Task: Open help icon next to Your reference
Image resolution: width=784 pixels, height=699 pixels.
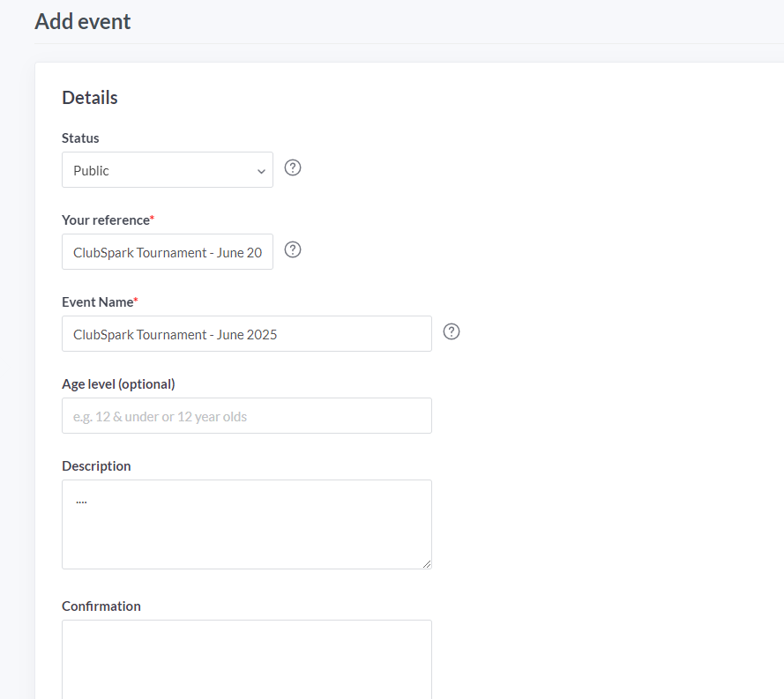Action: click(293, 249)
